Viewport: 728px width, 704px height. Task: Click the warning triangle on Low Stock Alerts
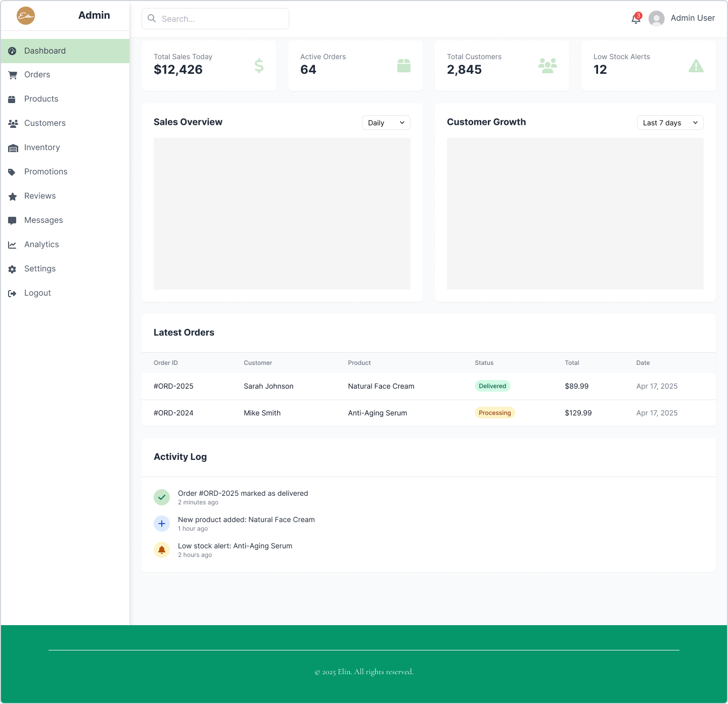pos(696,66)
